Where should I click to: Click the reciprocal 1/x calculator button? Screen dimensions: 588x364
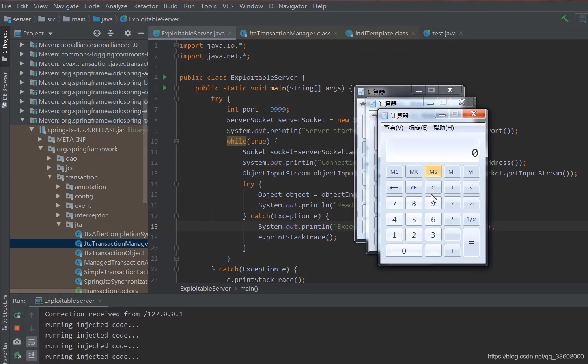tap(471, 219)
